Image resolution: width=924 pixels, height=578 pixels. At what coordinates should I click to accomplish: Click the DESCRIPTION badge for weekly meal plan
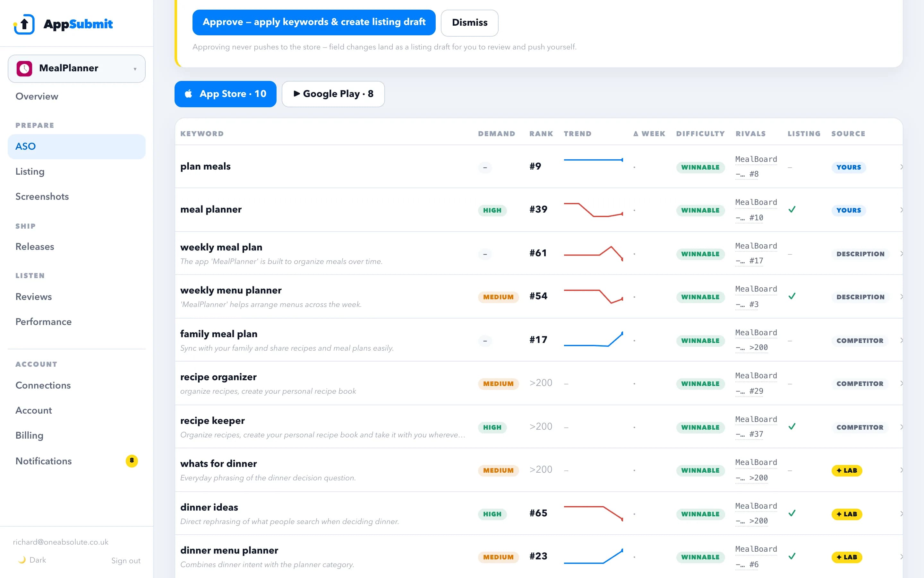(x=860, y=254)
